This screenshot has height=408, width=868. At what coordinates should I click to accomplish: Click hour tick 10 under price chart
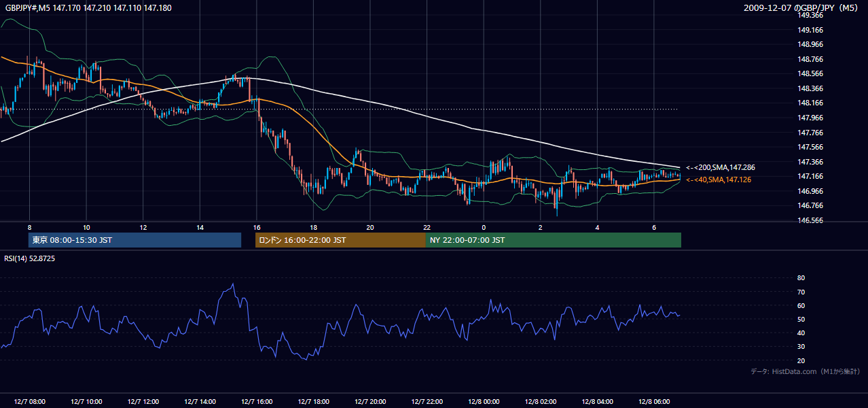[x=86, y=227]
